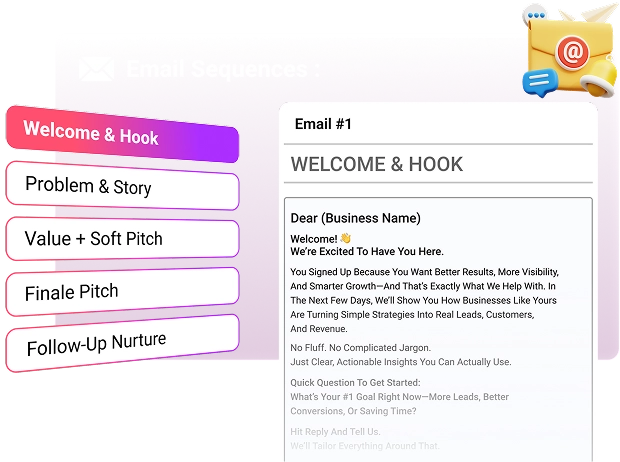Screen dimensions: 620x462
Task: Click the Quick Question To Get Started line
Action: [369, 382]
